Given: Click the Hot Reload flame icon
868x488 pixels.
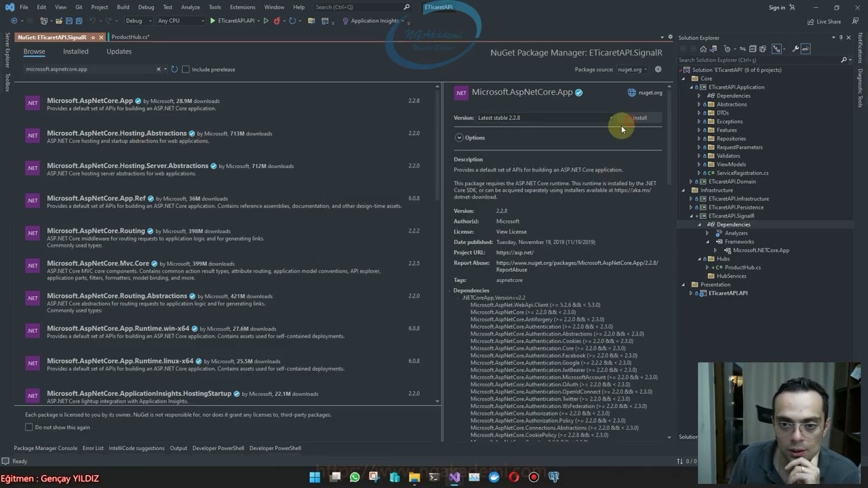Looking at the screenshot, I should tap(277, 20).
